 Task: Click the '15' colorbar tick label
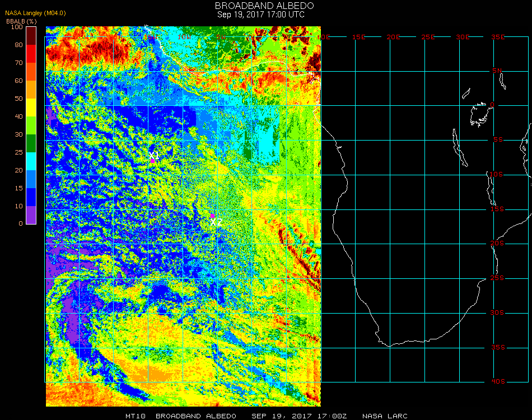coord(18,188)
